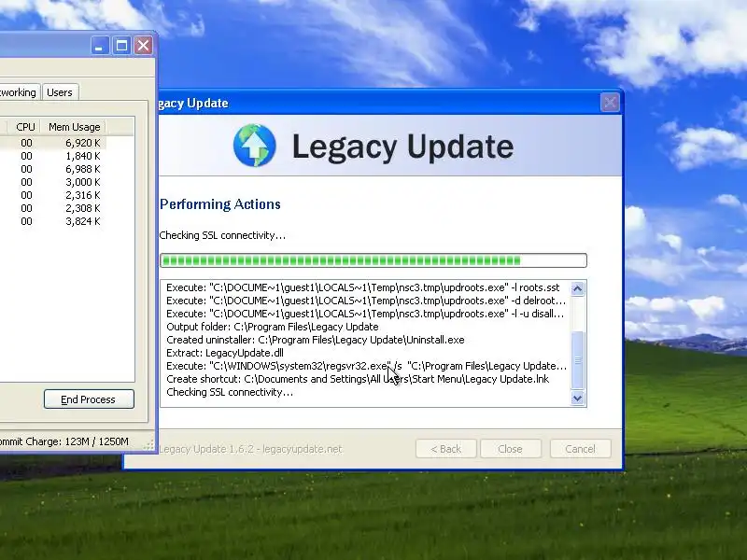Click the Legacy Update globe arrow logo

254,146
